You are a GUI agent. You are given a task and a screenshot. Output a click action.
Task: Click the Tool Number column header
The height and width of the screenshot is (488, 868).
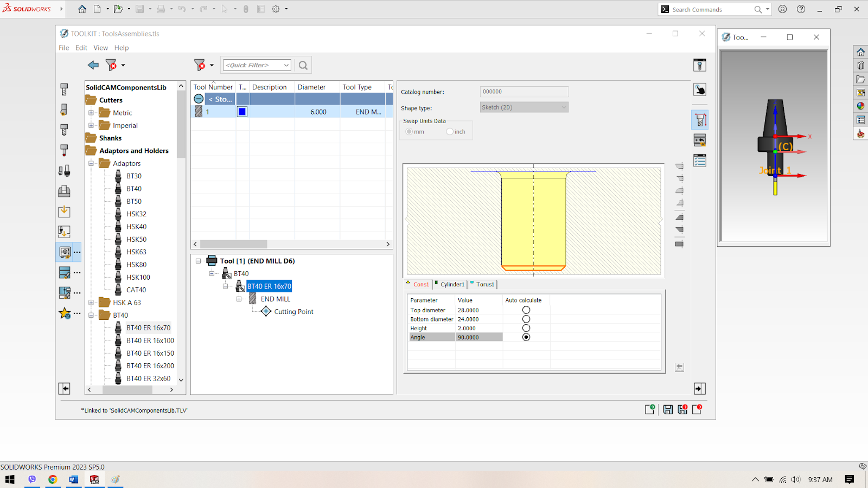click(x=213, y=87)
